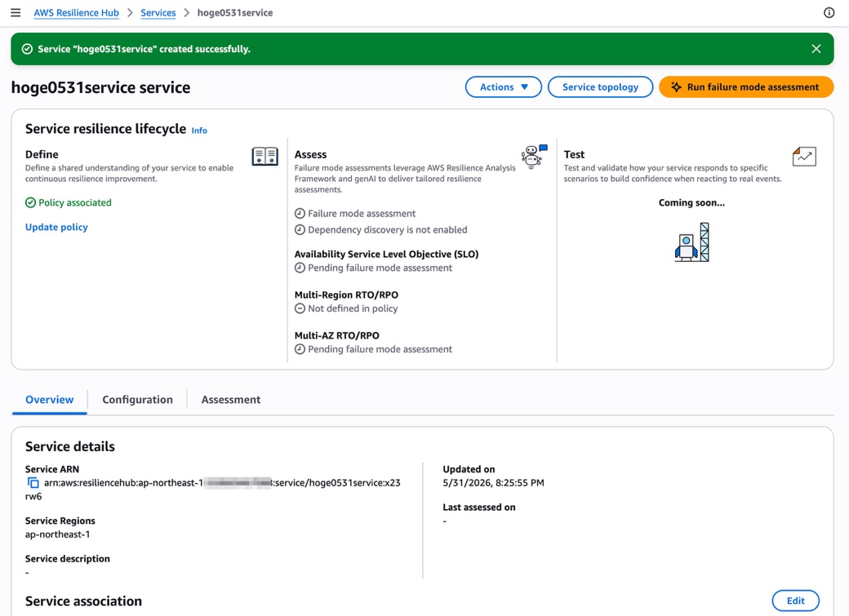
Task: Click the Service description label
Action: 67,559
